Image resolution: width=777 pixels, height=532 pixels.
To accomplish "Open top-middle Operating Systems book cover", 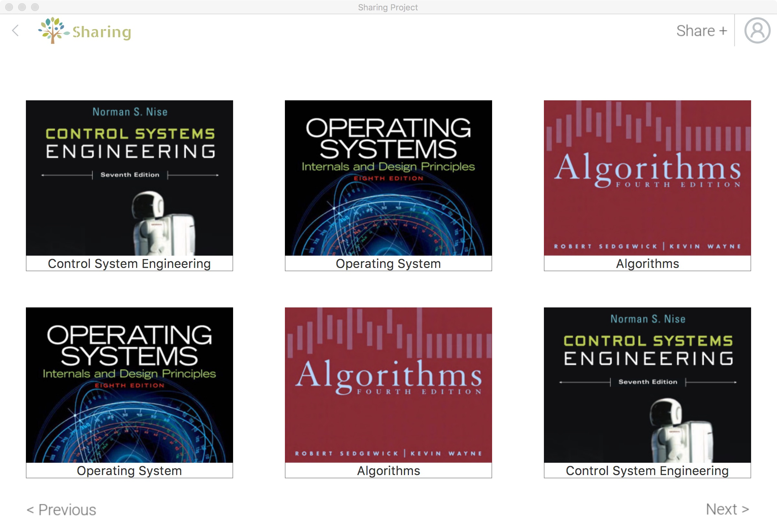I will (388, 178).
